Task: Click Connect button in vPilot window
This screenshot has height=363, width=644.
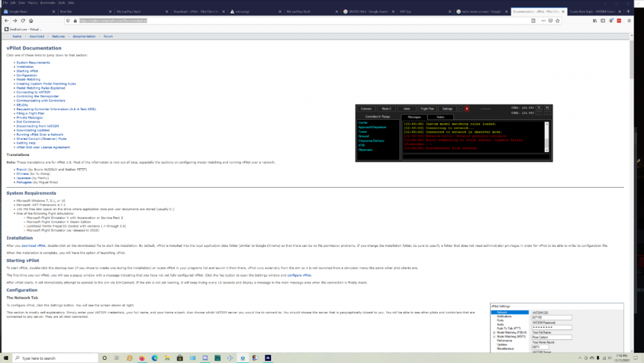Action: (x=366, y=108)
